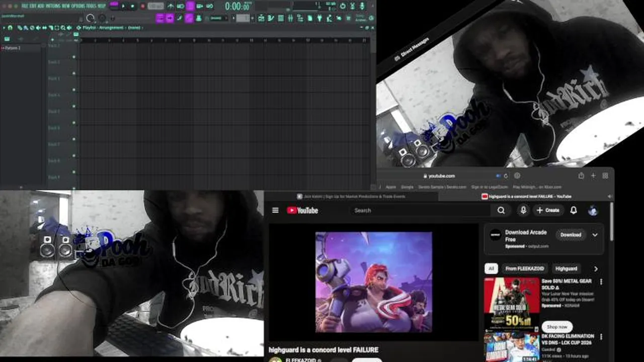The image size is (644, 362).
Task: Mute Track 5 in the playlist
Action: point(74,123)
